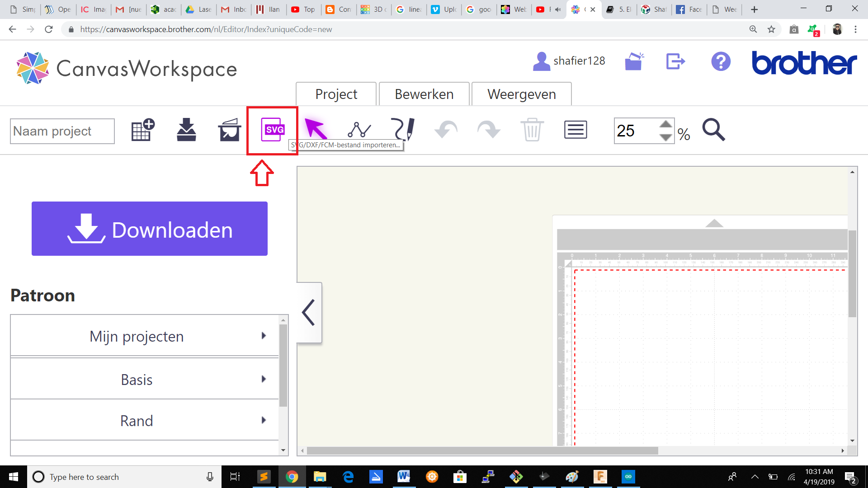Open the Project tab
Image resolution: width=868 pixels, height=488 pixels.
pos(336,94)
